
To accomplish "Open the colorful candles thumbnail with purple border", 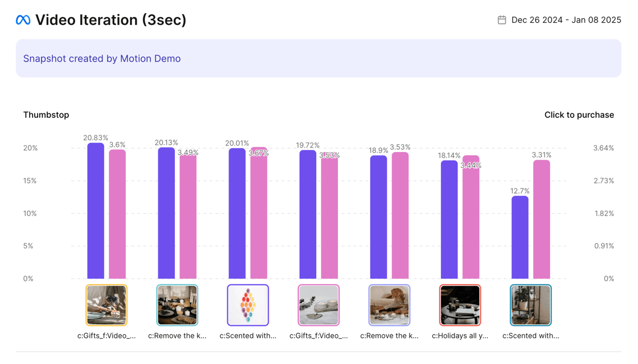I will click(248, 305).
